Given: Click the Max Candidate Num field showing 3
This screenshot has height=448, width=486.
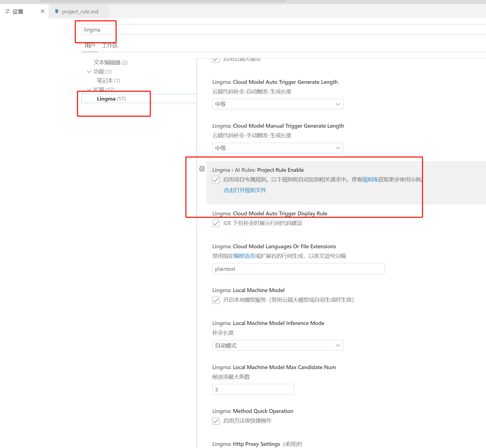Looking at the screenshot, I should (x=253, y=389).
